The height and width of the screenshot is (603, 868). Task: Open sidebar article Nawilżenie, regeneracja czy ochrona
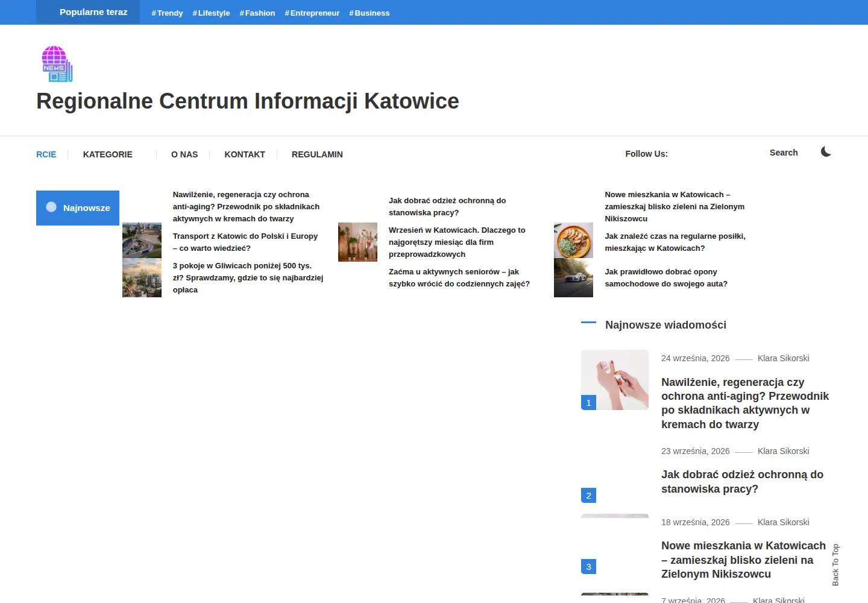(745, 403)
